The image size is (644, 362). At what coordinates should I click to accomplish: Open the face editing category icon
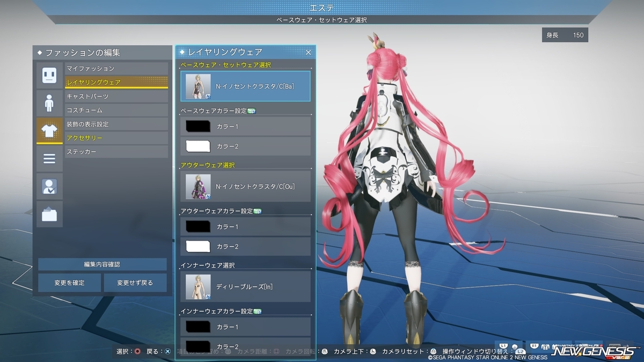49,75
